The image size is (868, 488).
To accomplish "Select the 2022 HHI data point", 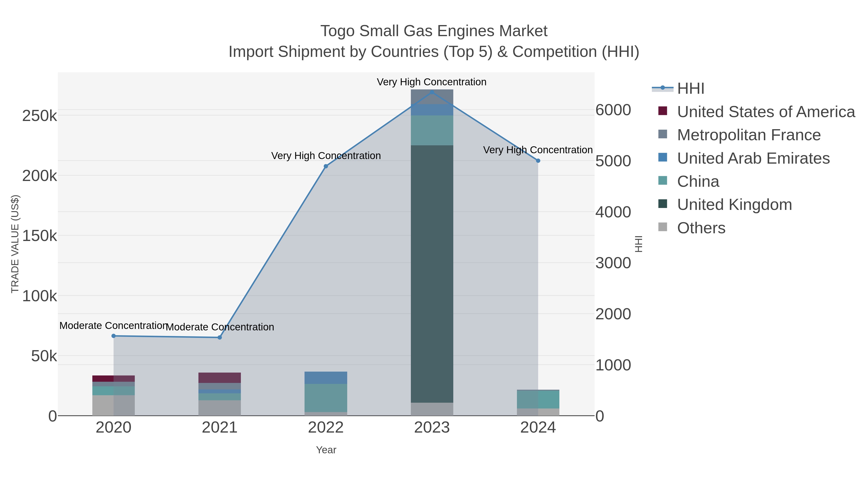I will click(x=326, y=166).
